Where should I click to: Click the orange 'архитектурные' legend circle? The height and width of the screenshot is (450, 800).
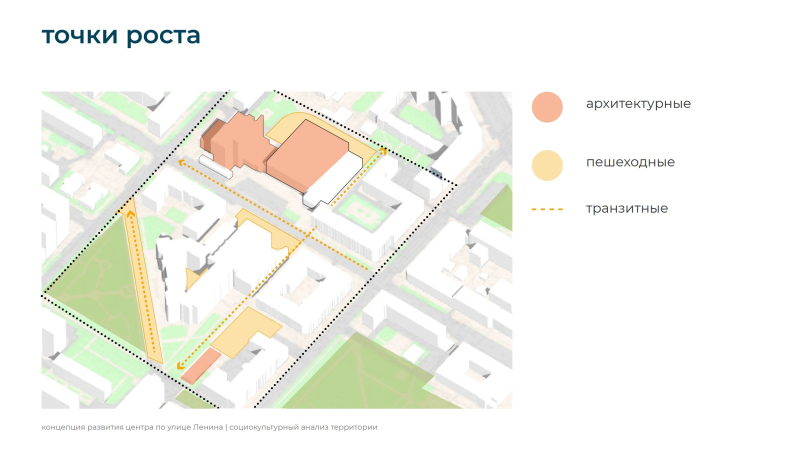pos(547,107)
